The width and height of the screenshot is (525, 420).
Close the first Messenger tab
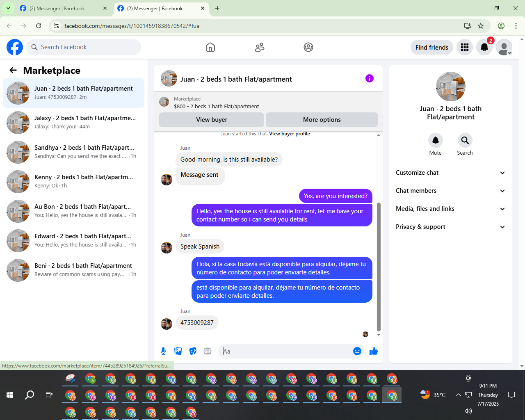[x=105, y=8]
